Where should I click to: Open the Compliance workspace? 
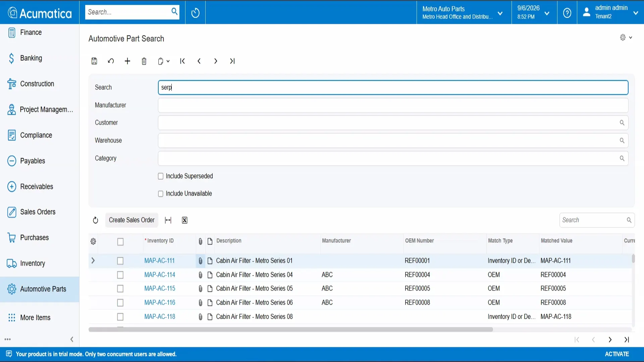tap(40, 135)
